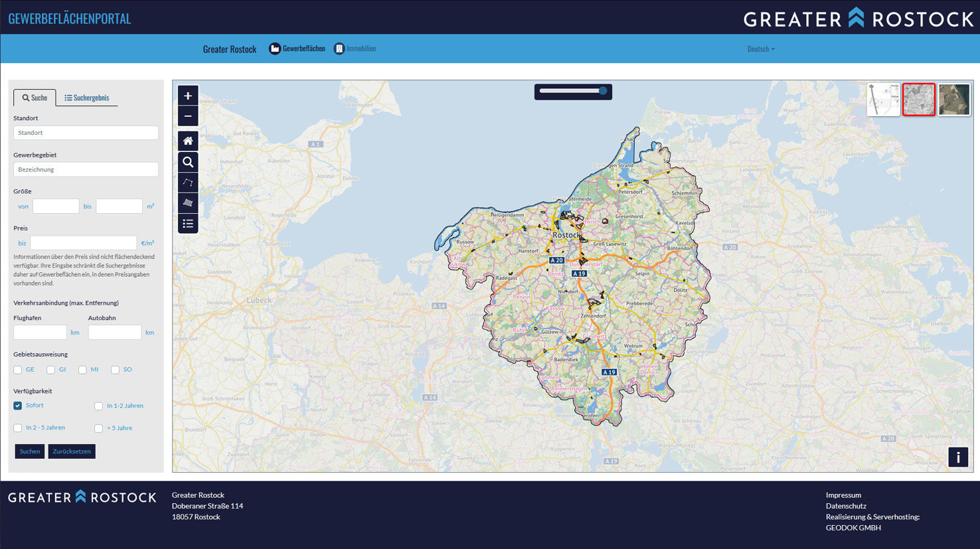Click the Größe 'bis' input

119,206
